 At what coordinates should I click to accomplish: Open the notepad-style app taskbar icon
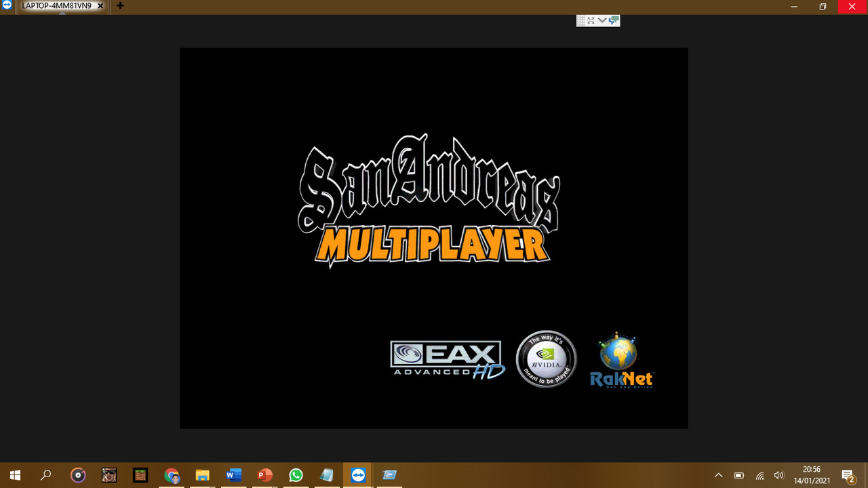[327, 475]
